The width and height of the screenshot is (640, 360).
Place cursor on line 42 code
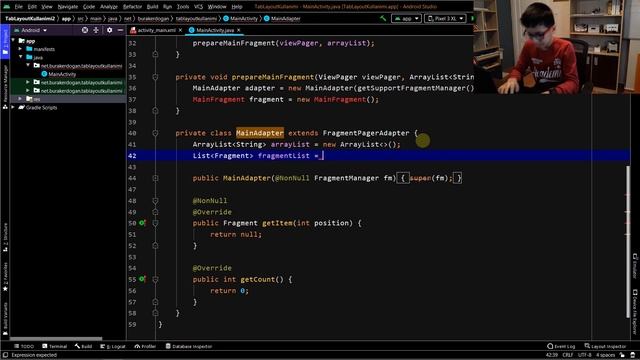pyautogui.click(x=257, y=156)
